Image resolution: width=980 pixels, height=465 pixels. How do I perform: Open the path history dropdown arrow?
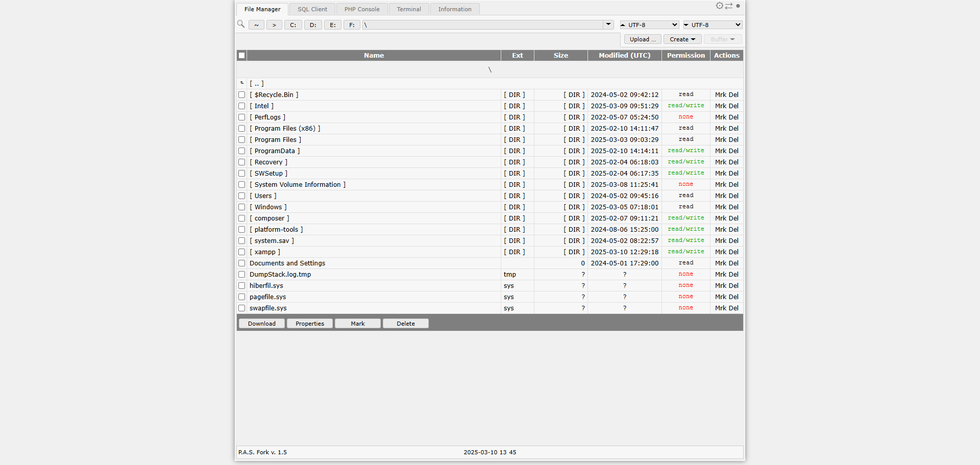click(607, 24)
